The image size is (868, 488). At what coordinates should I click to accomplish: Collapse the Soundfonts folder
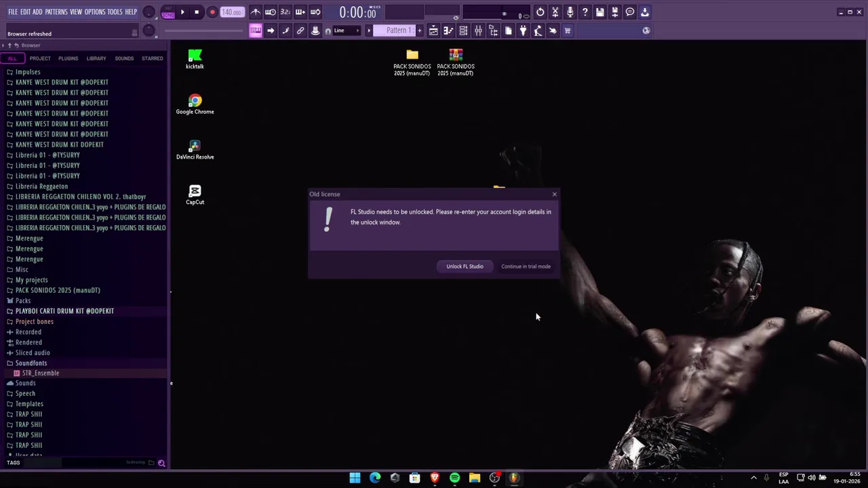[x=31, y=363]
